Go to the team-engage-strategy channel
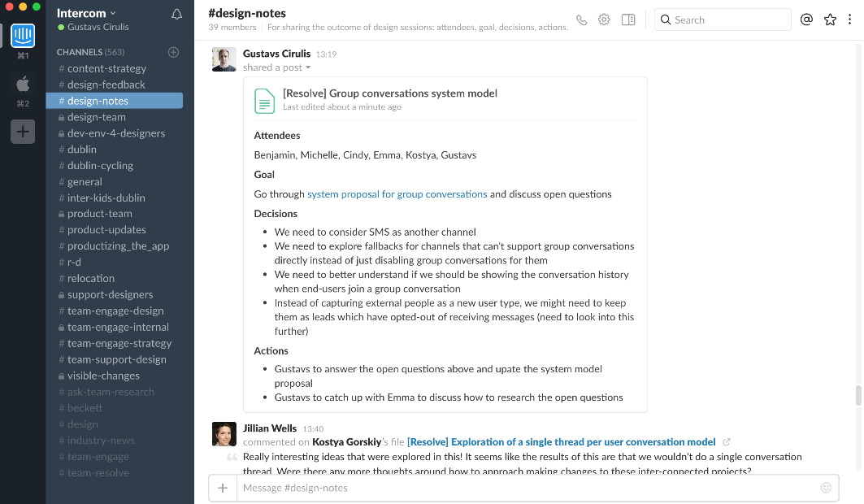Screen dimensions: 864x504 pyautogui.click(x=119, y=343)
